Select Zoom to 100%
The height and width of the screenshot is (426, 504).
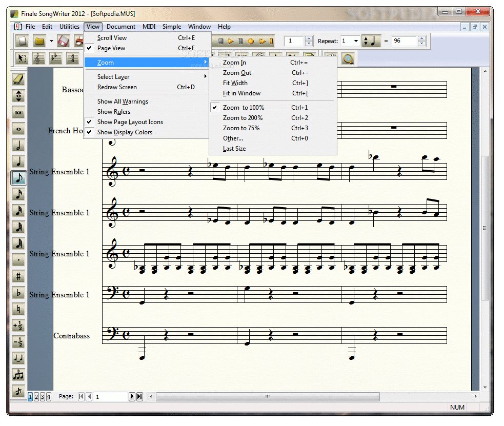pos(273,108)
